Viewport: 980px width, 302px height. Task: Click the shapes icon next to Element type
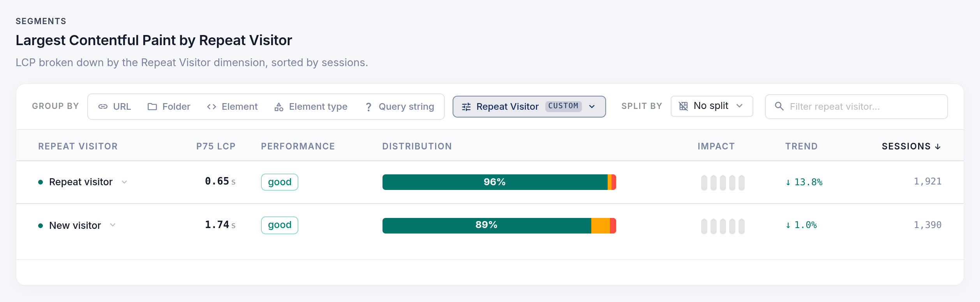(279, 107)
